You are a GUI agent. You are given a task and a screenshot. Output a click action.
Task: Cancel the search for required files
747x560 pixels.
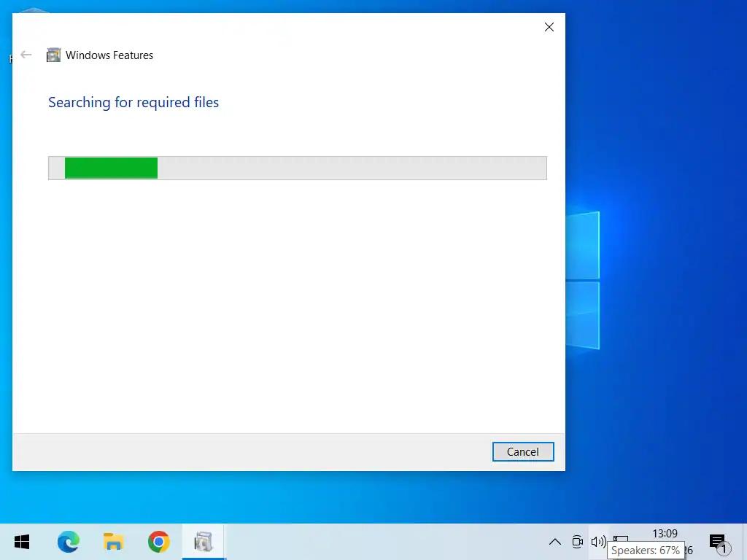click(523, 451)
